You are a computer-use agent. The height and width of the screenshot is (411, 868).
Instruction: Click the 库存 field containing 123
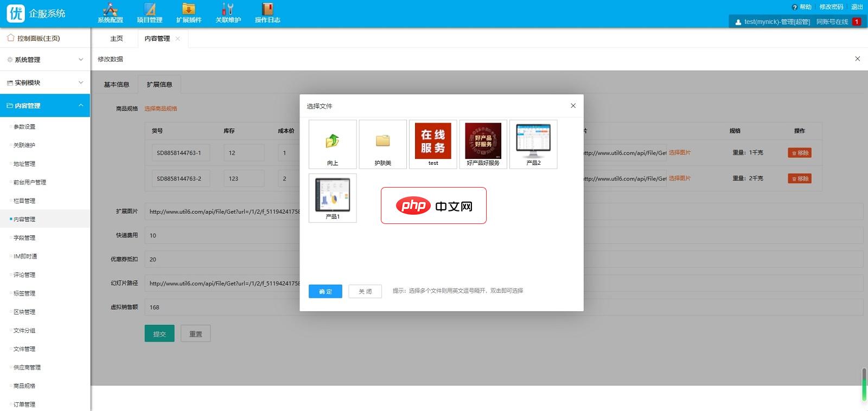click(244, 178)
